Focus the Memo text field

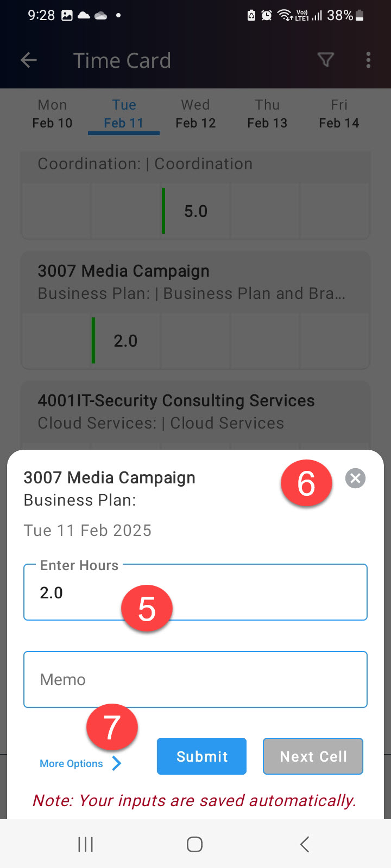coord(195,680)
